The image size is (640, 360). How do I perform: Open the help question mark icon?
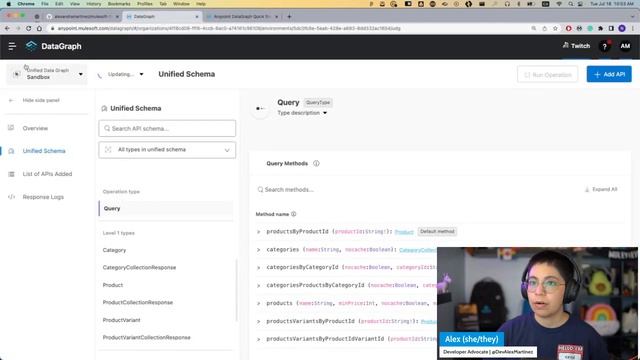point(604,47)
